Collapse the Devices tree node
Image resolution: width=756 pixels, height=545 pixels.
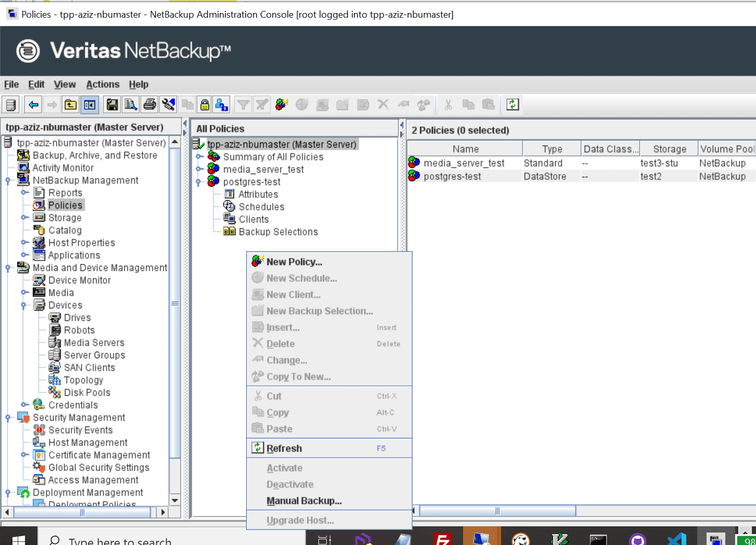click(x=24, y=305)
